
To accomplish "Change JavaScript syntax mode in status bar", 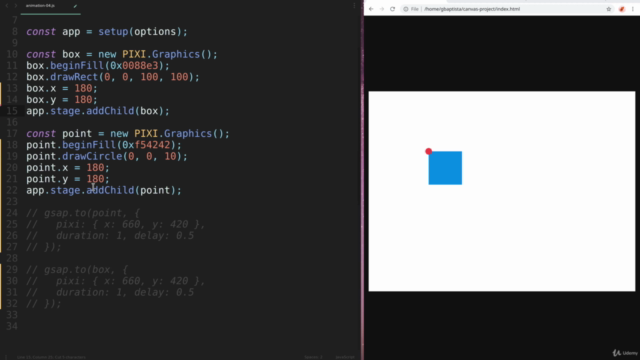I will click(345, 357).
